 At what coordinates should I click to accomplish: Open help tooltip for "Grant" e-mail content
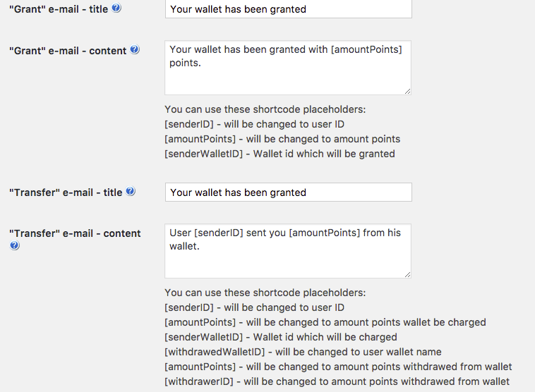coord(135,50)
